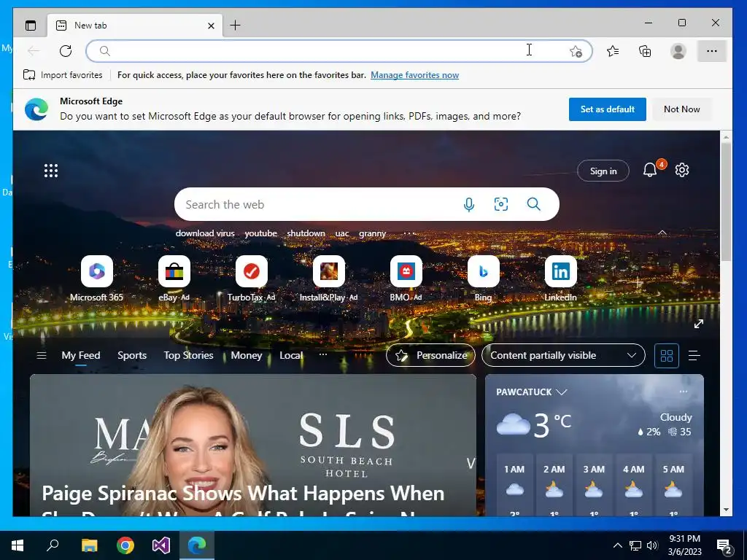Open the Collections icon
Viewport: 747px width, 560px height.
click(x=645, y=51)
